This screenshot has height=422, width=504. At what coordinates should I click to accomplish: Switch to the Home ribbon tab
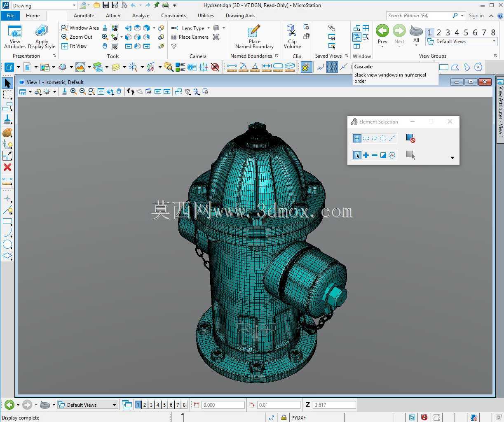(x=33, y=16)
